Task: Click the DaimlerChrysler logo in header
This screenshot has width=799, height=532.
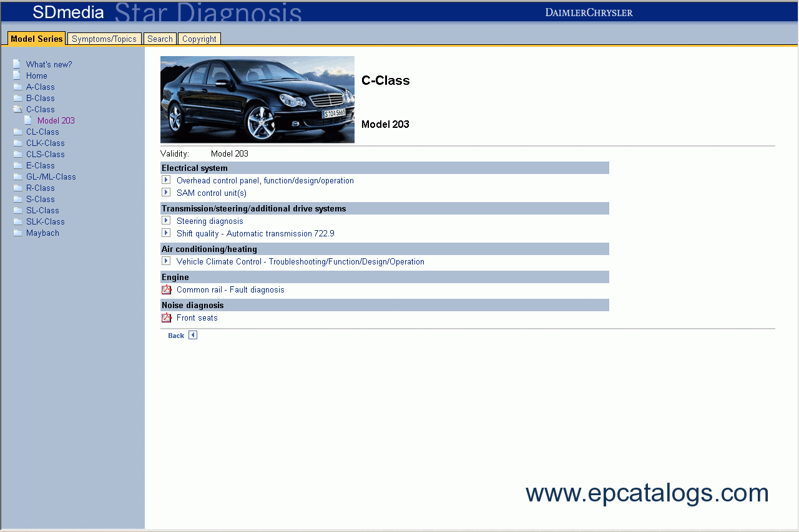Action: 589,12
